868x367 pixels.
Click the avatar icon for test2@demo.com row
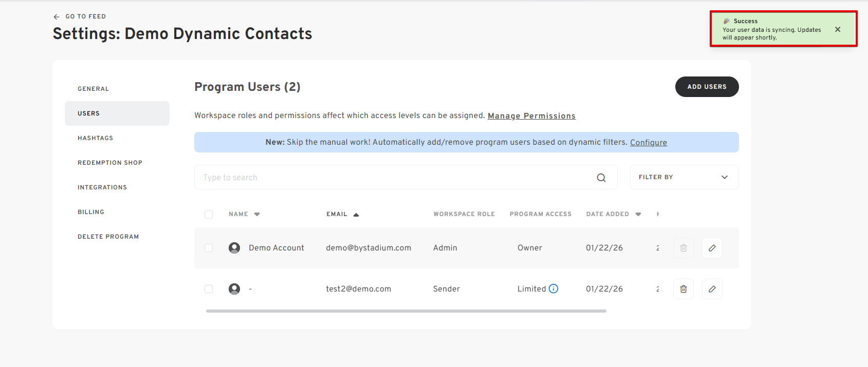[234, 289]
